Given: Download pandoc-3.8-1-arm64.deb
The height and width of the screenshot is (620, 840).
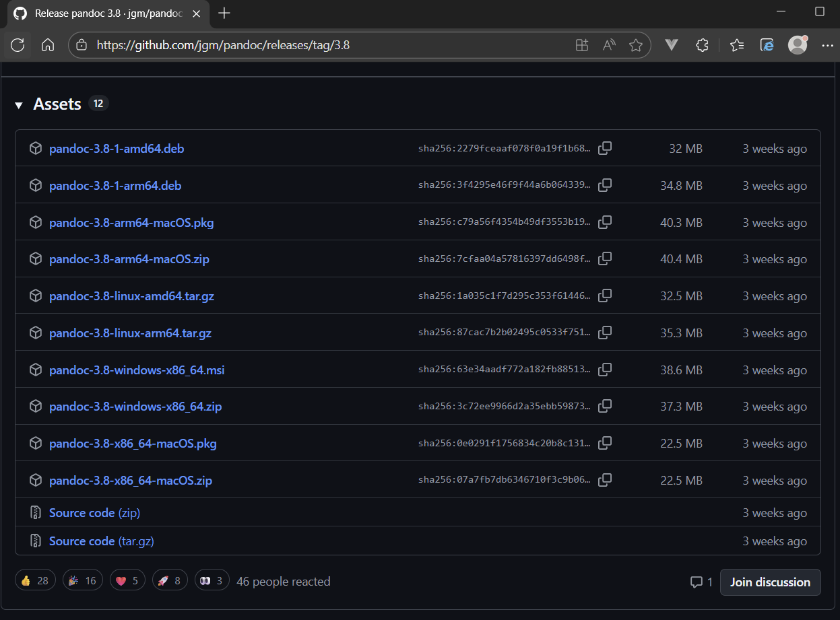Looking at the screenshot, I should tap(115, 186).
